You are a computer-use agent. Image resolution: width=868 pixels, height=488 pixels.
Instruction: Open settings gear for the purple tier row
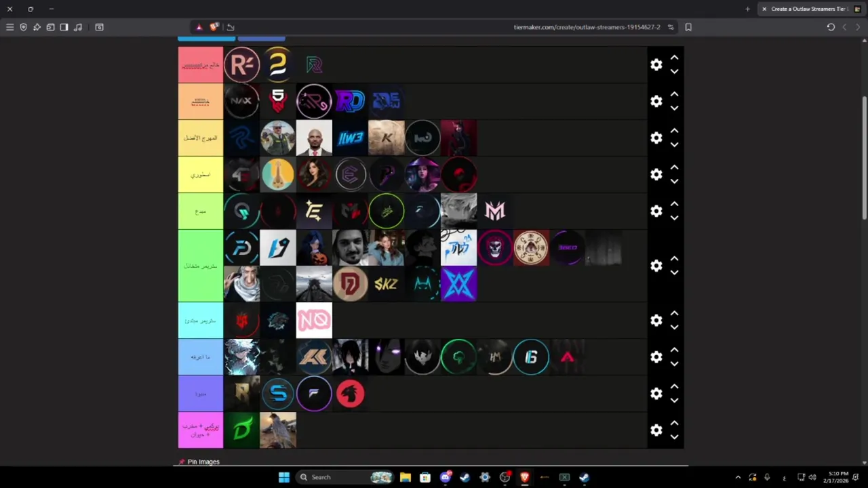coord(656,393)
